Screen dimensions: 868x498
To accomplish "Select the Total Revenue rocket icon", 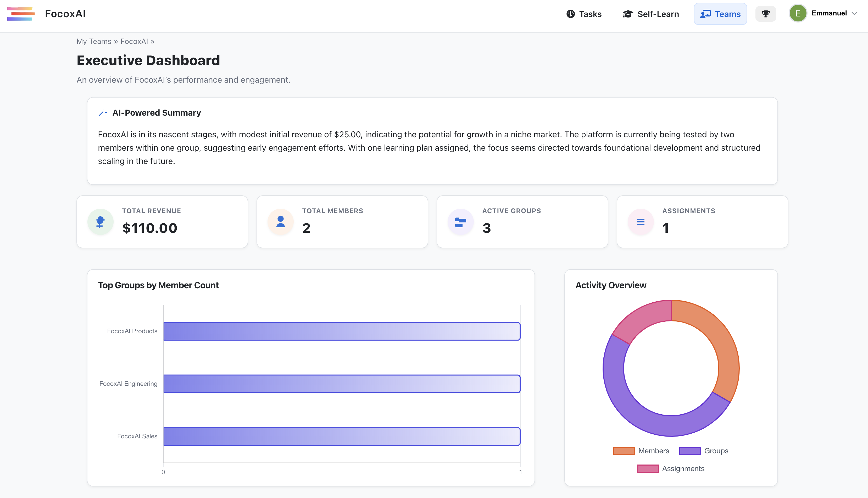I will coord(100,222).
